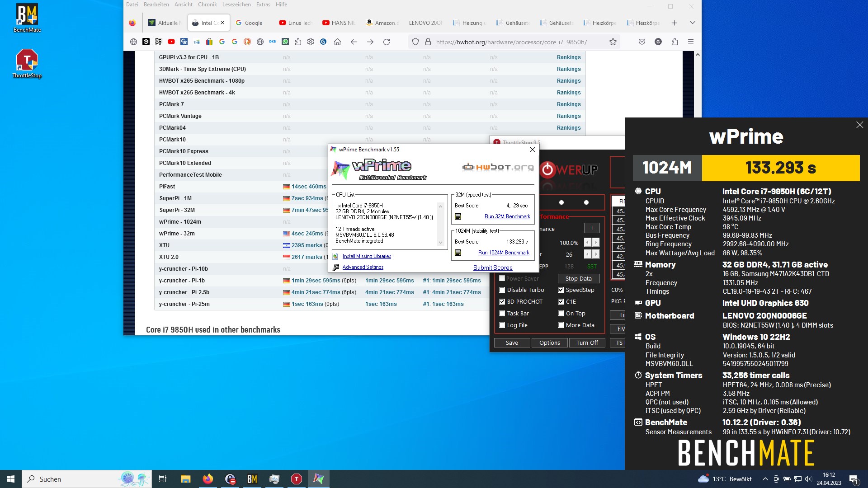Click the Firefox home icon
868x488 pixels.
coord(337,42)
